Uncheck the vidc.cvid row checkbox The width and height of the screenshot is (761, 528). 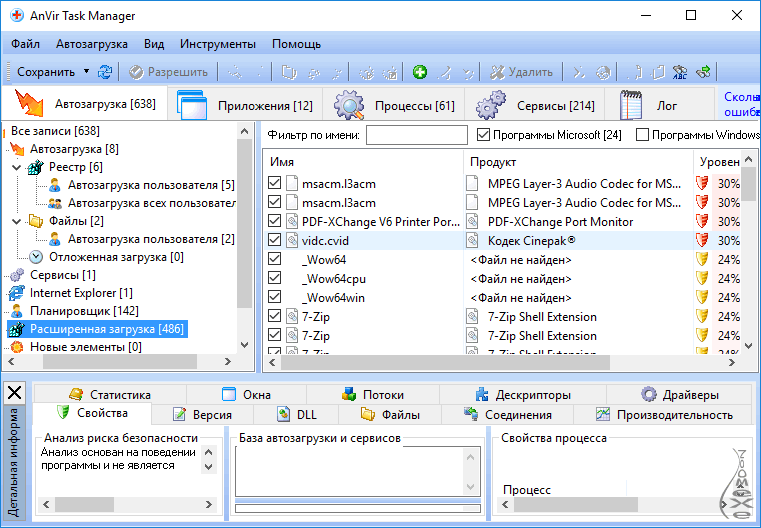[274, 240]
